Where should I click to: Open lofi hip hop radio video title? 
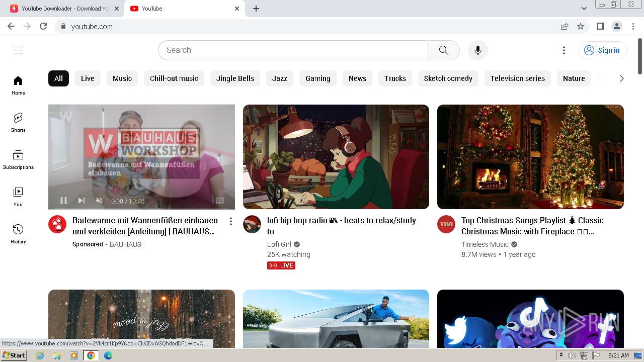[x=342, y=226]
